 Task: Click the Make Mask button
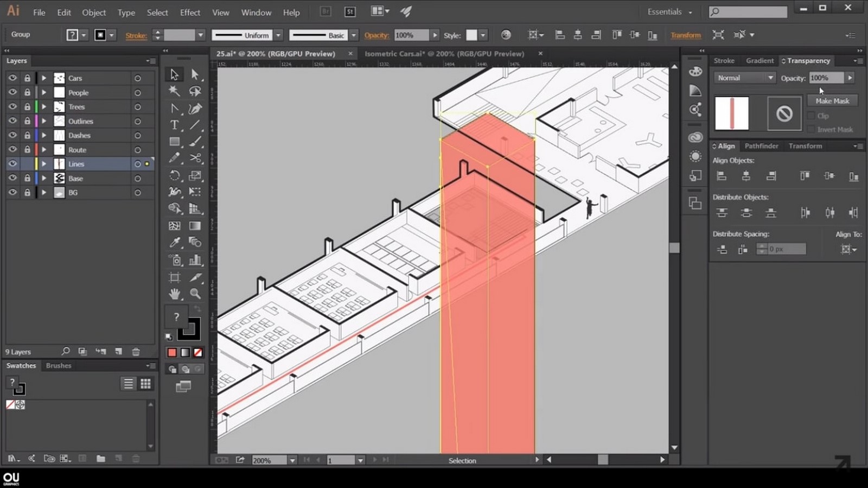pos(832,101)
